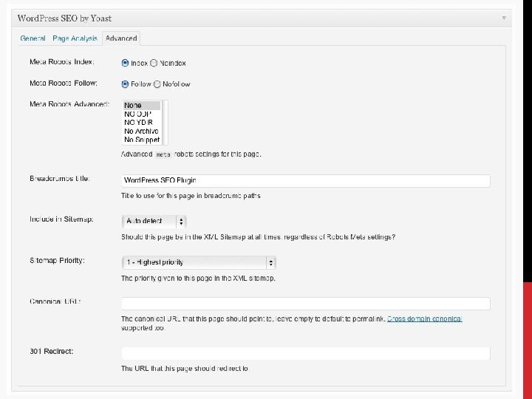Click the Meta Robots Advanced list scrollbar

pos(164,122)
